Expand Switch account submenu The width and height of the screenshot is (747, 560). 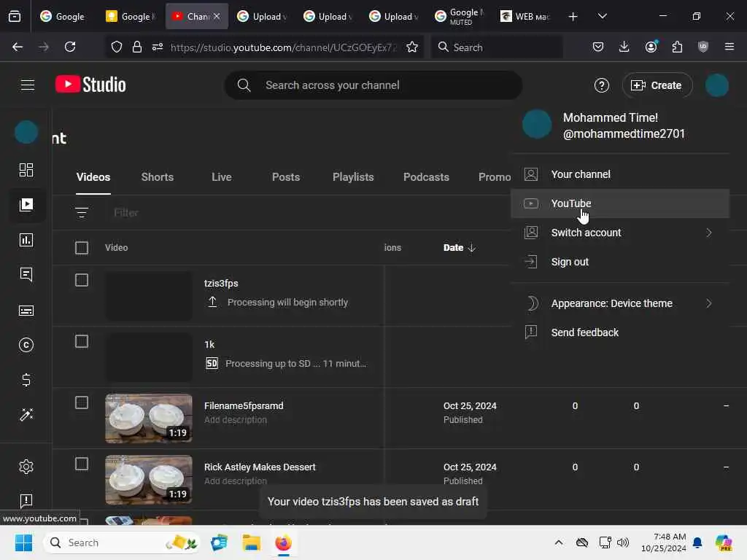pos(620,233)
